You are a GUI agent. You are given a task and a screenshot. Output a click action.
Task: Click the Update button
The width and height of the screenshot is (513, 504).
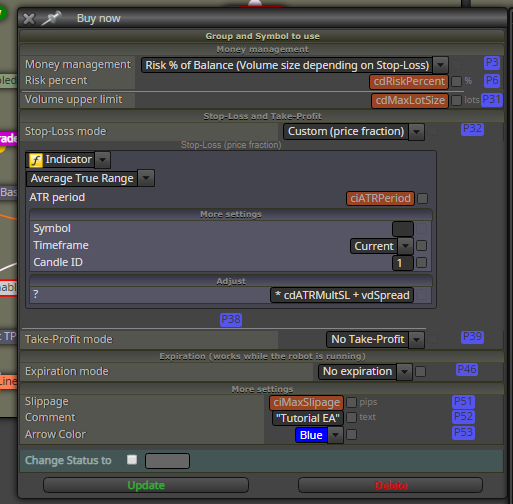146,485
